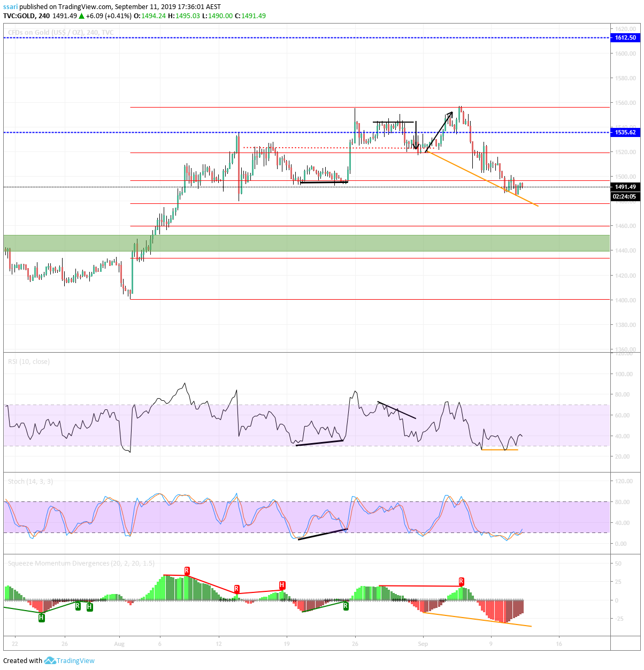Screen dimensions: 644x670
Task: Click the red H divergence marker
Action: tap(282, 585)
